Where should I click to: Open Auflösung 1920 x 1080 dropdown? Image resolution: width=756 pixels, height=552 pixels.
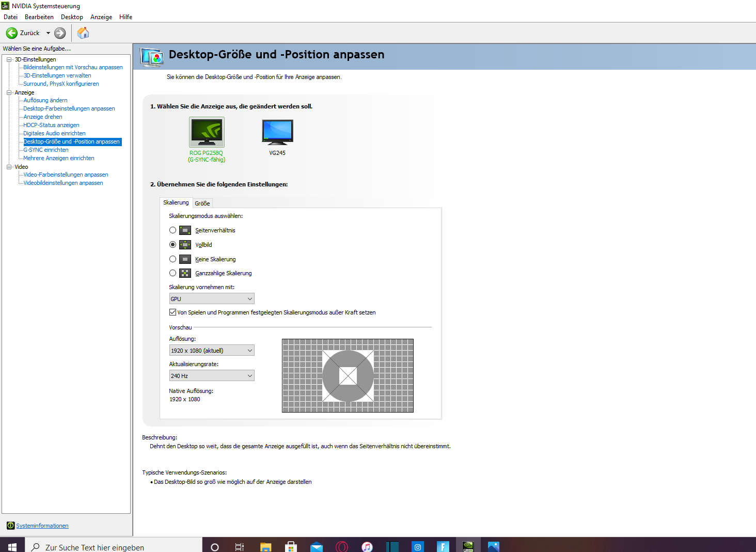pos(212,351)
